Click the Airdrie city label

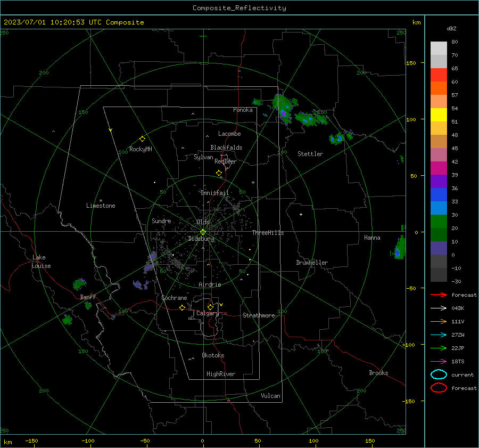[x=210, y=284]
